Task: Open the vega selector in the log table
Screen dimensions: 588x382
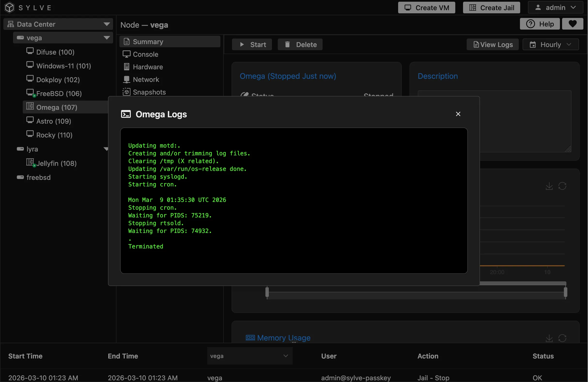Action: point(249,356)
